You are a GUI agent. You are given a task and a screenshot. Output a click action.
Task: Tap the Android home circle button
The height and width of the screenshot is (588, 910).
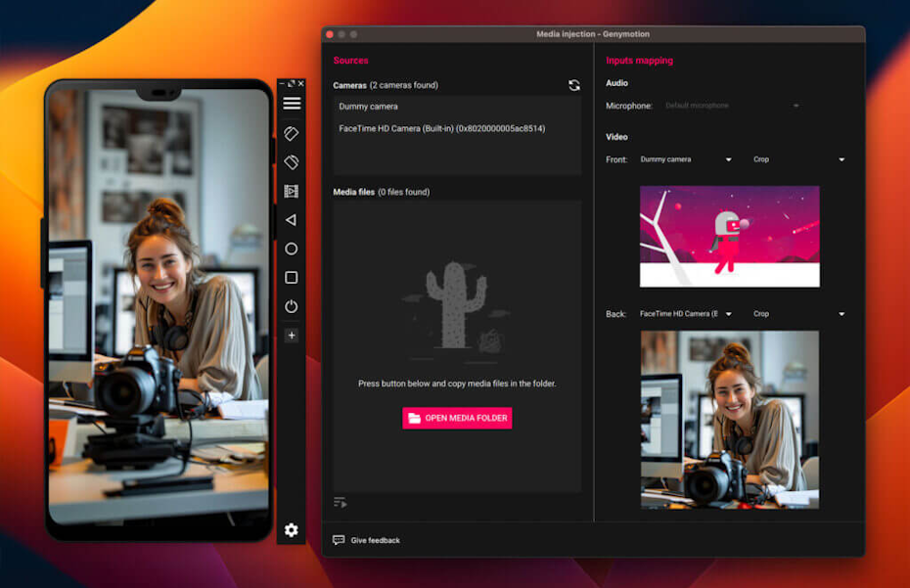coord(292,249)
